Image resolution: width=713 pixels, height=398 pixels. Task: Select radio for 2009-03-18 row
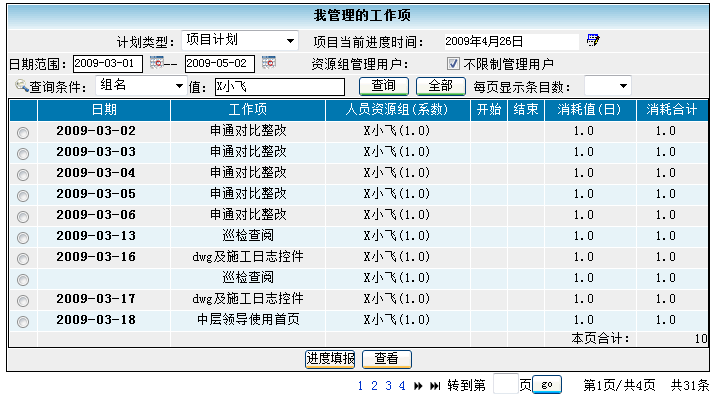pos(23,322)
